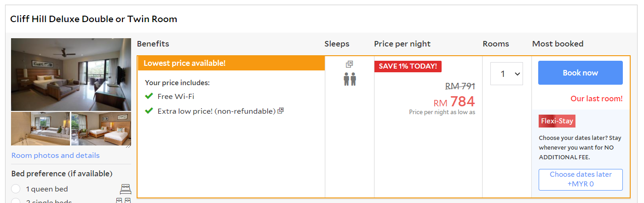Image resolution: width=644 pixels, height=203 pixels.
Task: Open the Room photos and details link
Action: [x=55, y=156]
